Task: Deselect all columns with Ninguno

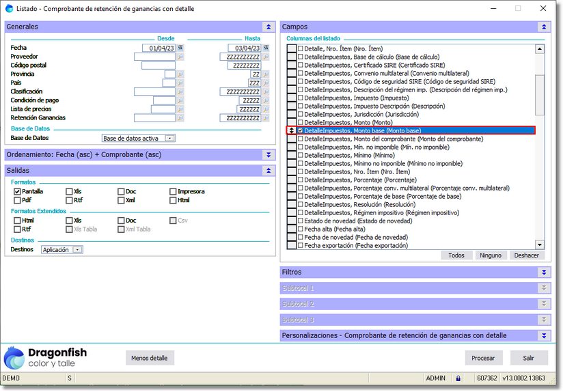Action: tap(491, 255)
